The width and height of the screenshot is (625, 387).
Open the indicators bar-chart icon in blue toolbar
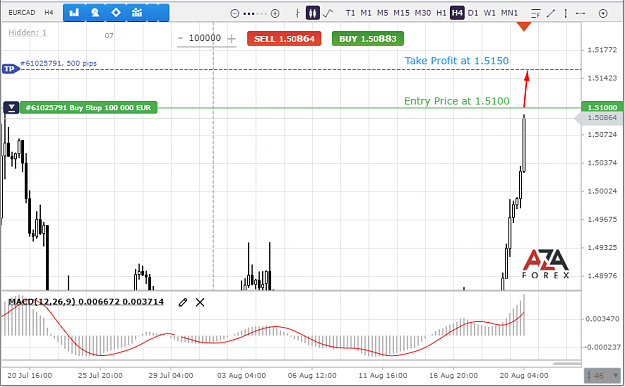coord(74,13)
